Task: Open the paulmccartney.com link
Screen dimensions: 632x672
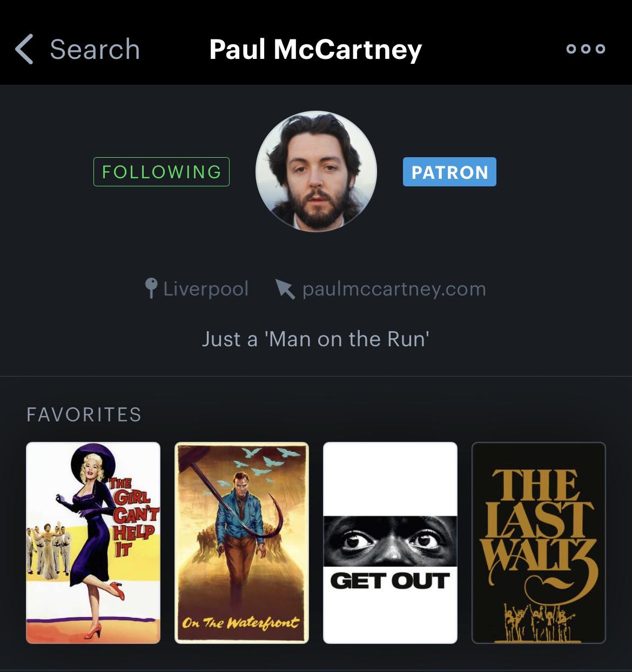Action: 394,289
